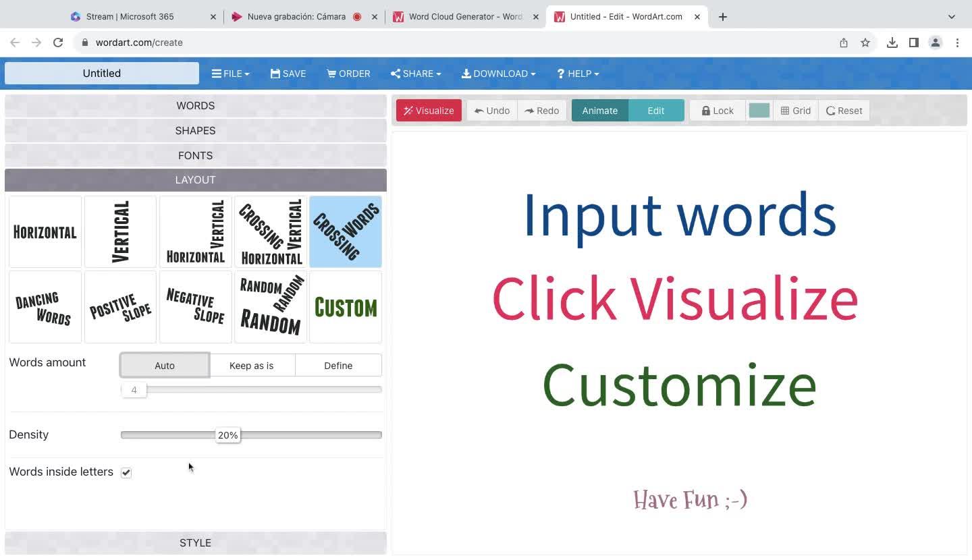Expand the FONTS panel

click(x=196, y=156)
